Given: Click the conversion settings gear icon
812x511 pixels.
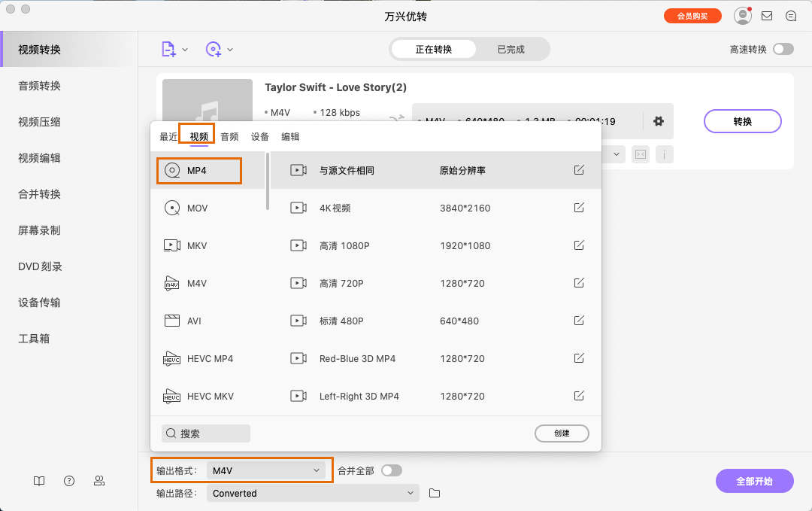Looking at the screenshot, I should (659, 121).
